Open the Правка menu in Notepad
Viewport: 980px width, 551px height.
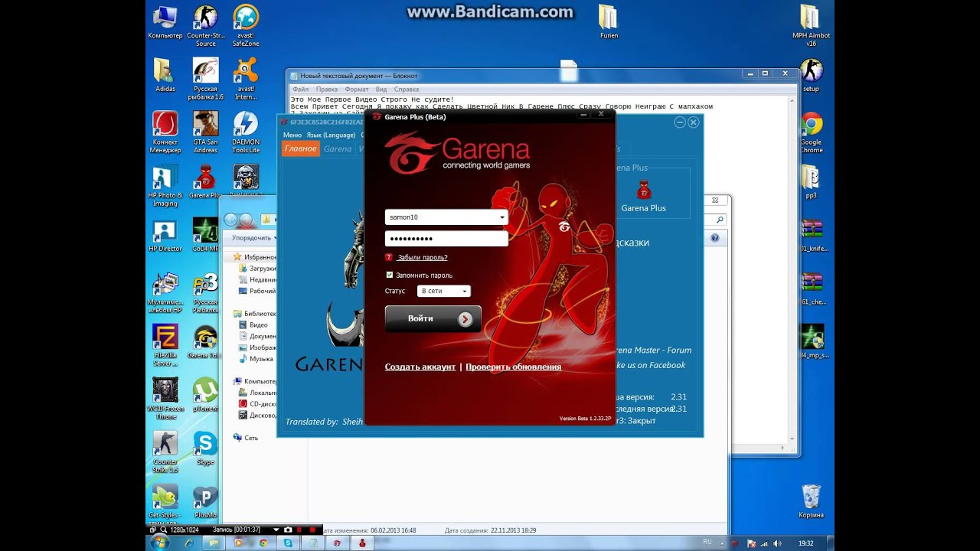click(x=326, y=89)
